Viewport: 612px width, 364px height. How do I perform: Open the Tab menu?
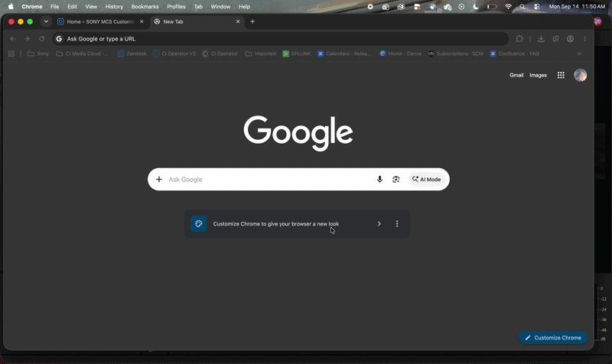pos(198,7)
